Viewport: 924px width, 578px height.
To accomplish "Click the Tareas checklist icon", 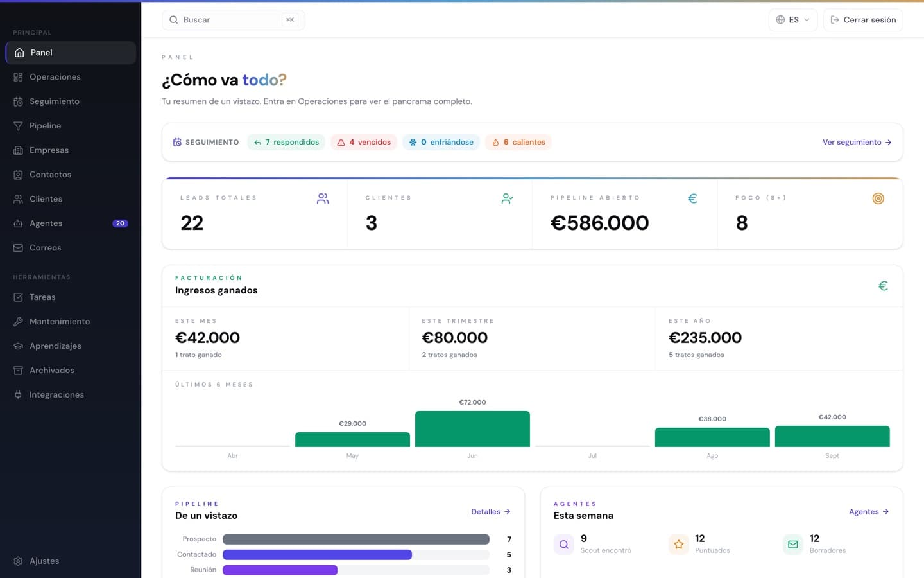I will point(18,297).
